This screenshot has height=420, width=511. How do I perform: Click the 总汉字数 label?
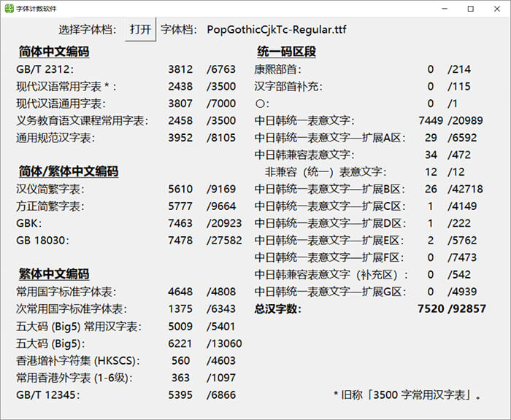pyautogui.click(x=277, y=308)
